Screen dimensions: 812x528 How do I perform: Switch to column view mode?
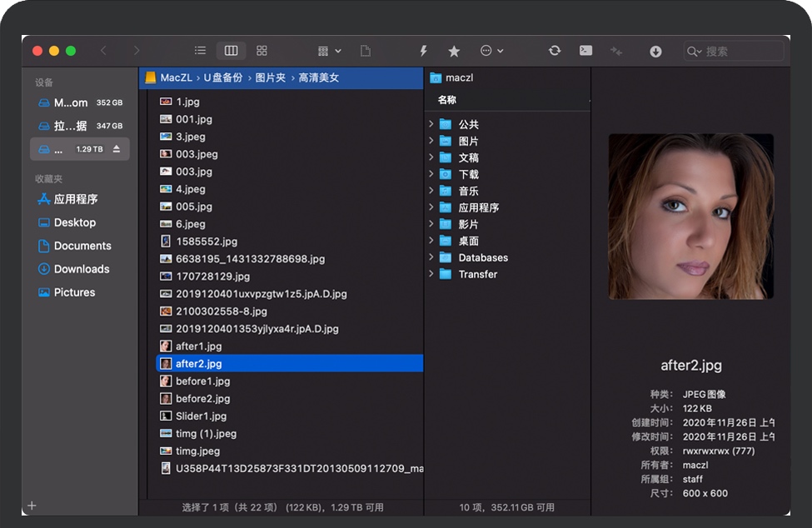(231, 51)
